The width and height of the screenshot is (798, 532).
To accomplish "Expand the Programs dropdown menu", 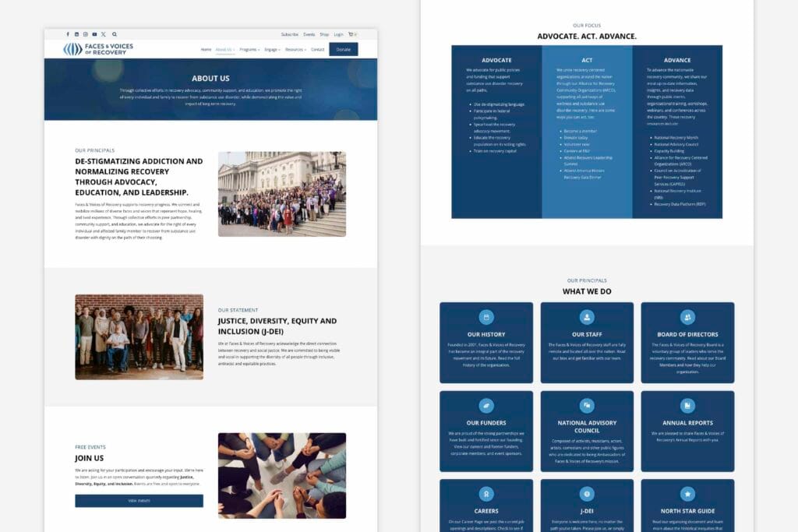I will coord(249,49).
